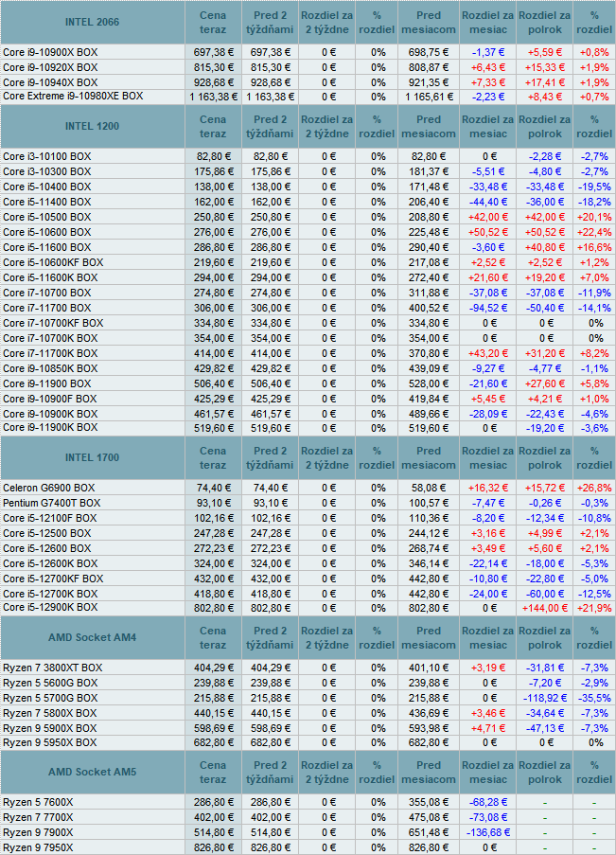The image size is (616, 855).
Task: Select the Core i7-11700 BOX entry
Action: (47, 309)
